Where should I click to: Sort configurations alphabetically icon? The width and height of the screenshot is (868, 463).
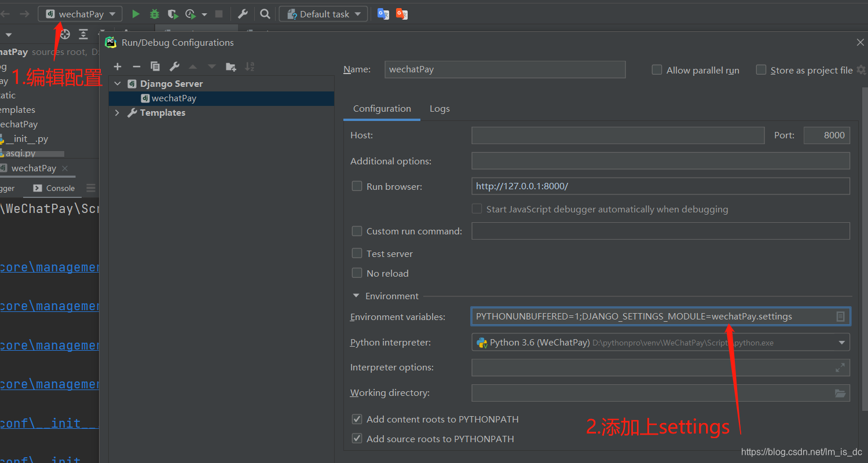(x=250, y=67)
